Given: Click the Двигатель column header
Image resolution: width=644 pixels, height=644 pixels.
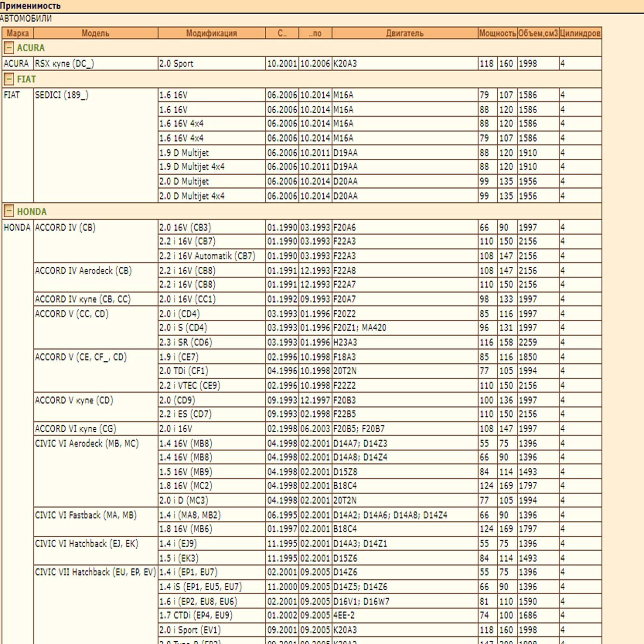Looking at the screenshot, I should pyautogui.click(x=405, y=33).
